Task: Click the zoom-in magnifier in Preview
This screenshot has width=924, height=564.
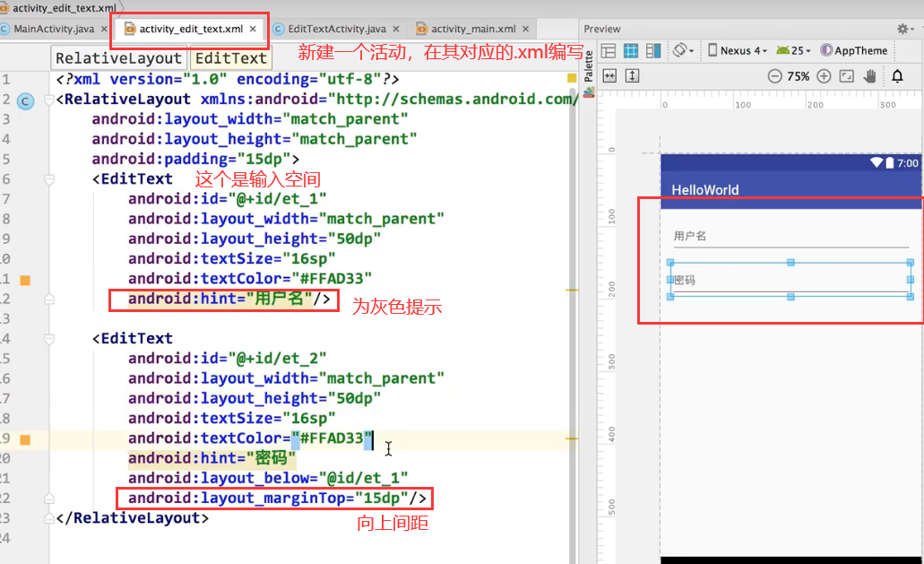Action: 824,75
